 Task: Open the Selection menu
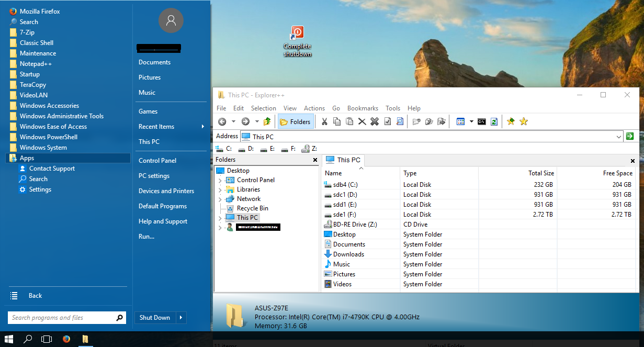264,108
